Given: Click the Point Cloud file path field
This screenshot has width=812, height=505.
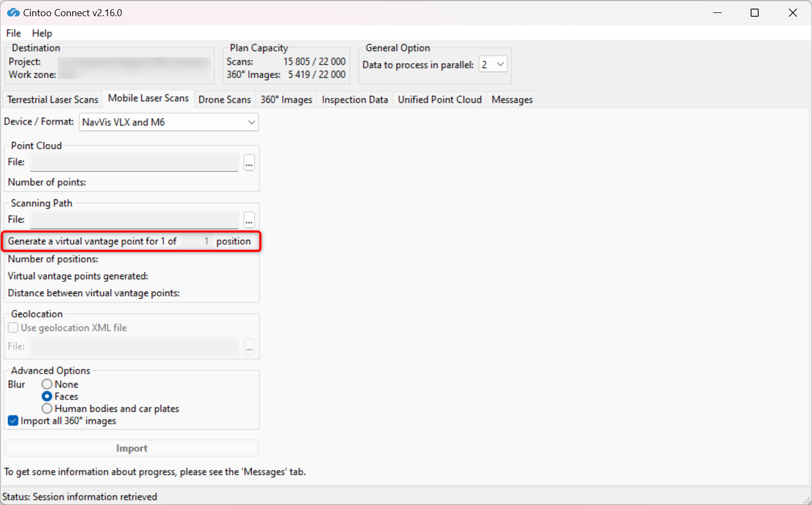Looking at the screenshot, I should pos(135,162).
